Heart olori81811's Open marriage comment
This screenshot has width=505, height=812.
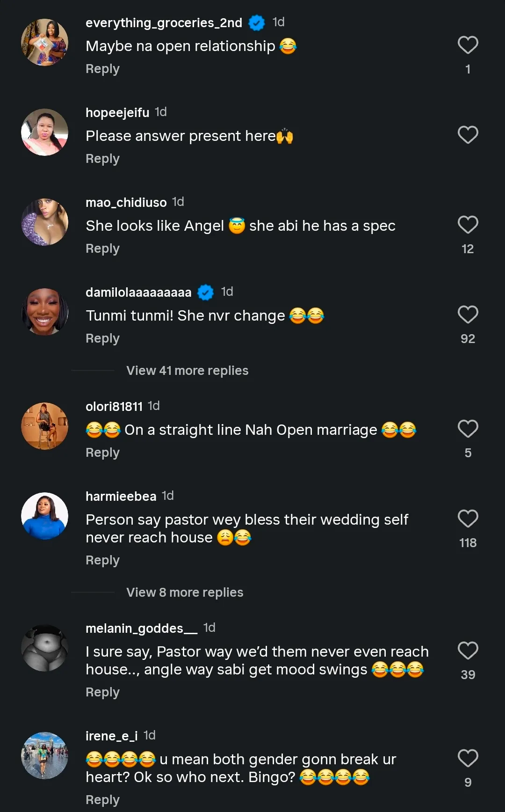pyautogui.click(x=468, y=429)
